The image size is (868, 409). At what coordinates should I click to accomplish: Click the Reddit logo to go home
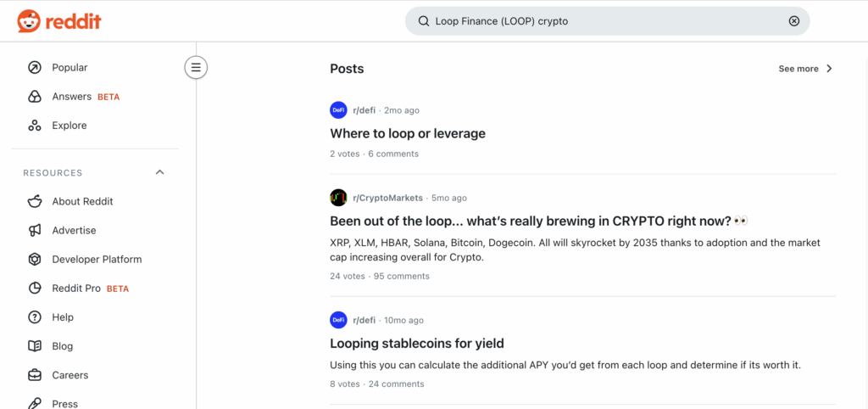tap(59, 21)
